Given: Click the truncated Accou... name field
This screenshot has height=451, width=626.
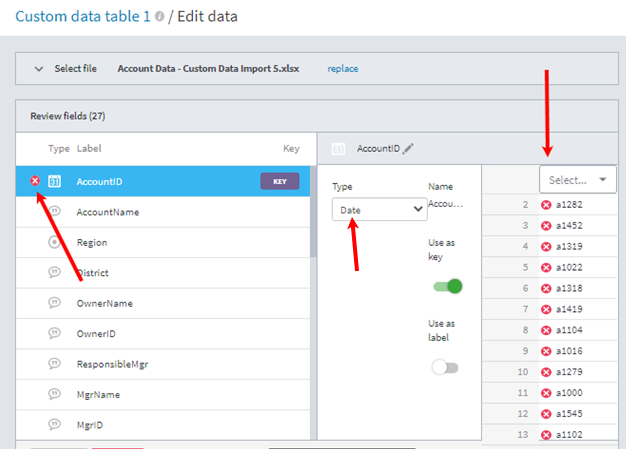Looking at the screenshot, I should 446,204.
